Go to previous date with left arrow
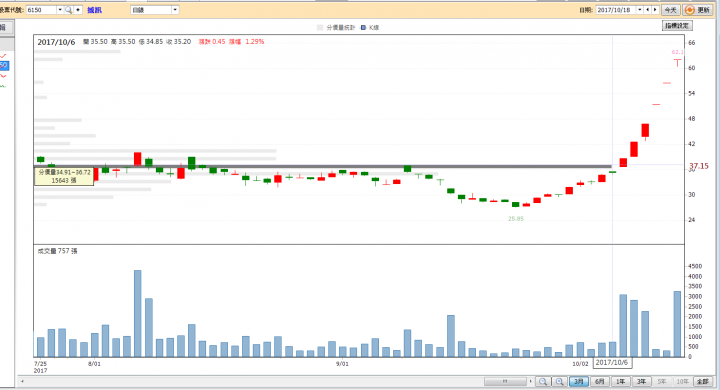The image size is (720, 390). [x=647, y=10]
